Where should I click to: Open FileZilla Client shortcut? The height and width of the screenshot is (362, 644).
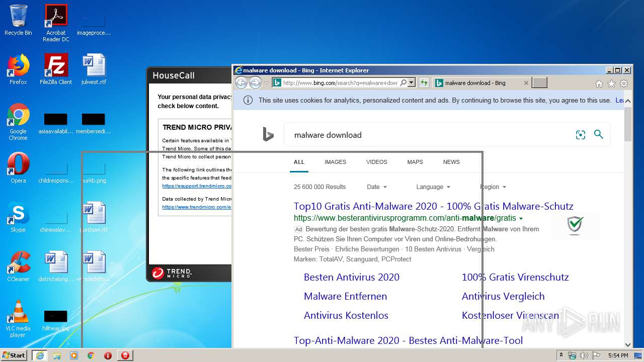point(56,69)
